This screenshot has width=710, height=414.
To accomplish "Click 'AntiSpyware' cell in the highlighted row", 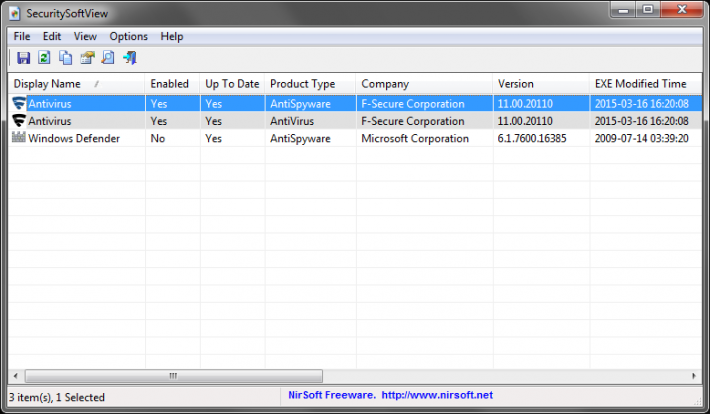I will point(300,104).
